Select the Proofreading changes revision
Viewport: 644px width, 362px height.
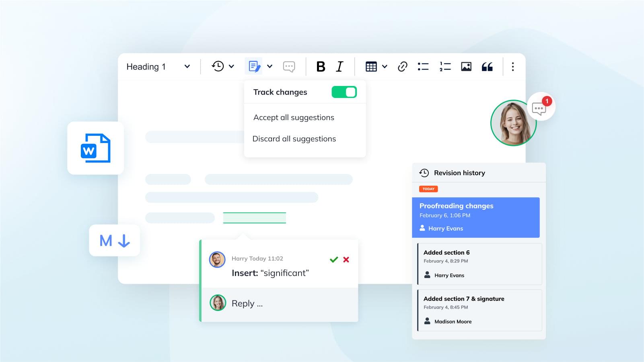tap(476, 217)
